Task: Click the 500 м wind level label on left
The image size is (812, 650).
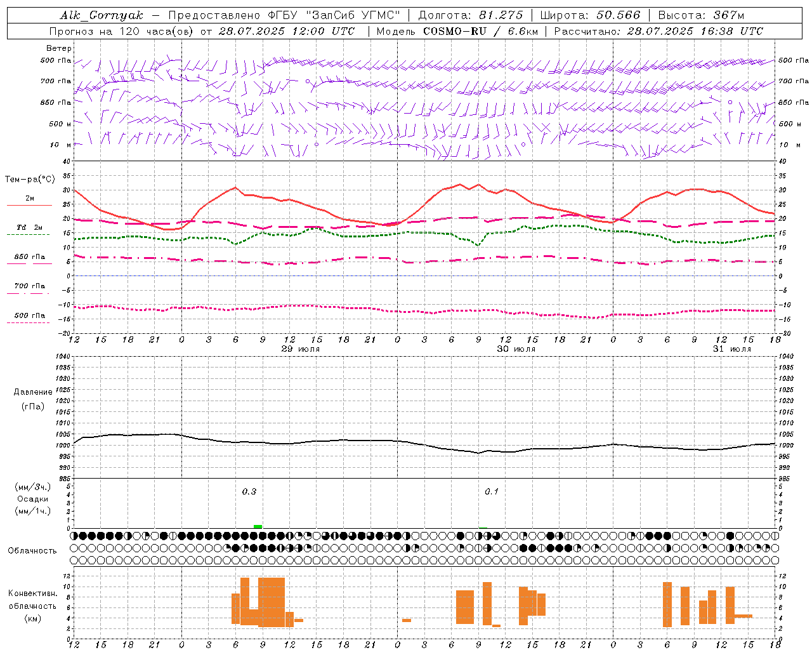Action: (60, 124)
